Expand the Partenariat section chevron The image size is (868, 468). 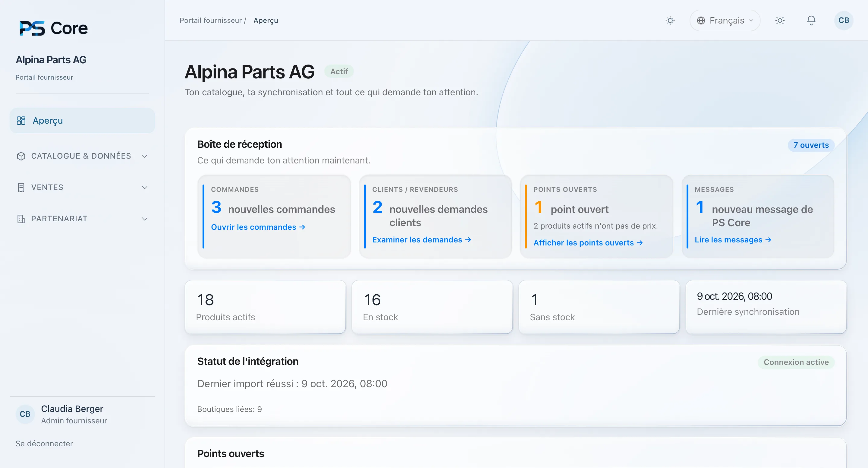[145, 219]
